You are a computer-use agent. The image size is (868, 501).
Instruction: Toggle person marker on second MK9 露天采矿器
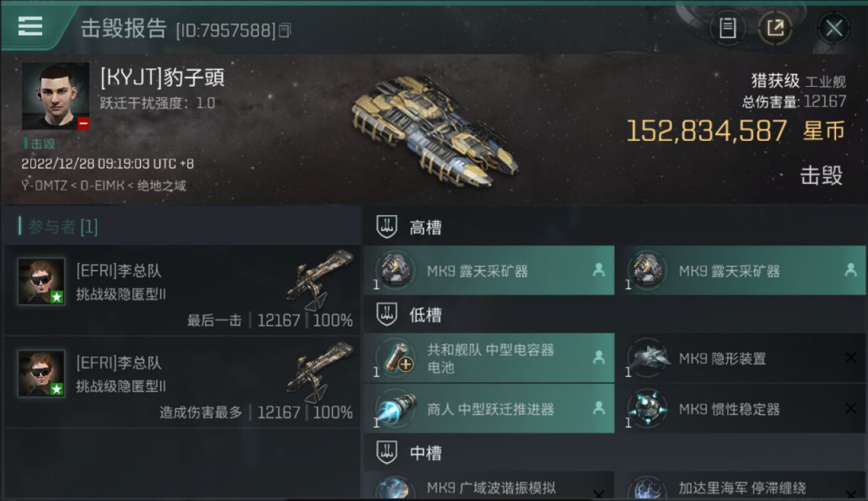tap(851, 270)
